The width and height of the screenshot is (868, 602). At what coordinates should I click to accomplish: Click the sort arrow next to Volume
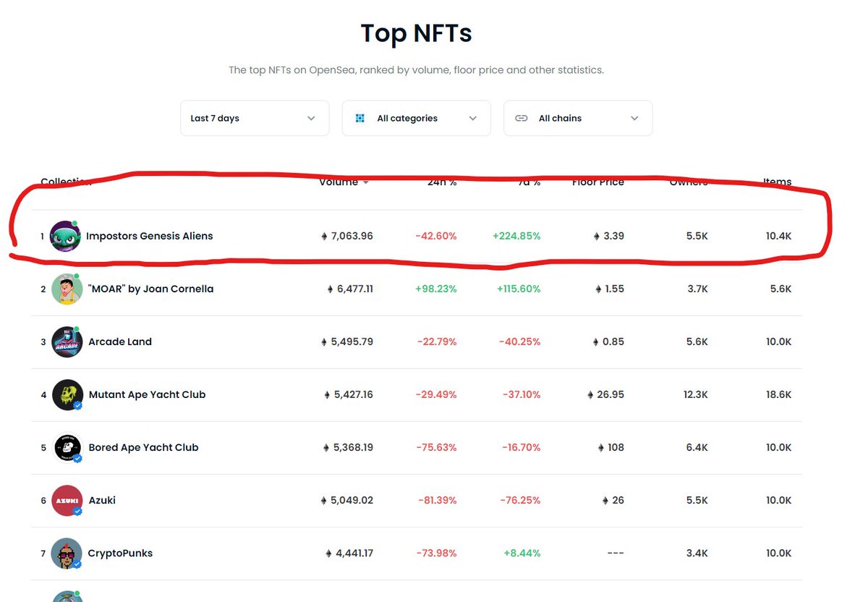click(x=366, y=183)
